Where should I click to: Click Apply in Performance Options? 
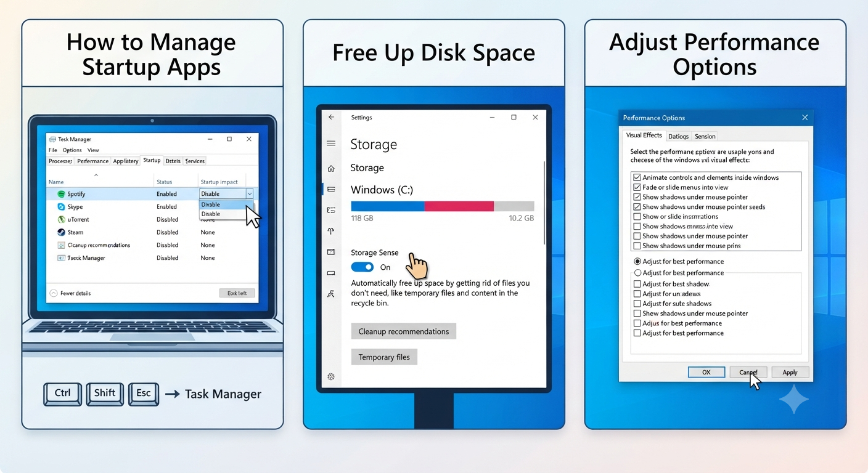[790, 372]
